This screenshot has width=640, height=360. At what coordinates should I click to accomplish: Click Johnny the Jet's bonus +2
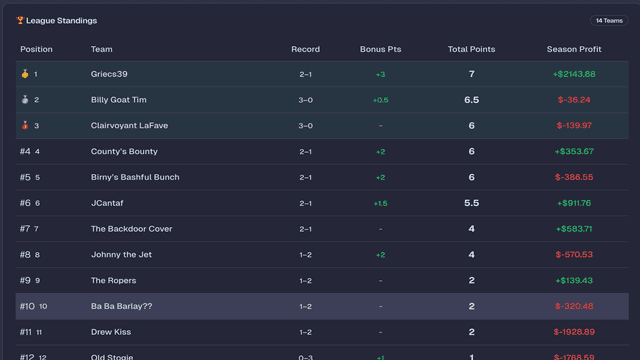pyautogui.click(x=380, y=255)
